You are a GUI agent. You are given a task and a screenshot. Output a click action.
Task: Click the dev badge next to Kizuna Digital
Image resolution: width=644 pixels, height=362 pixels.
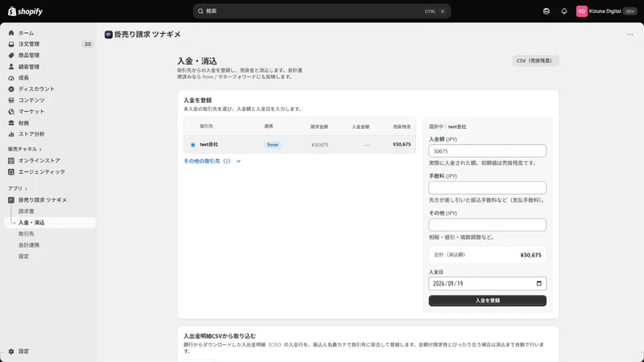(x=630, y=11)
